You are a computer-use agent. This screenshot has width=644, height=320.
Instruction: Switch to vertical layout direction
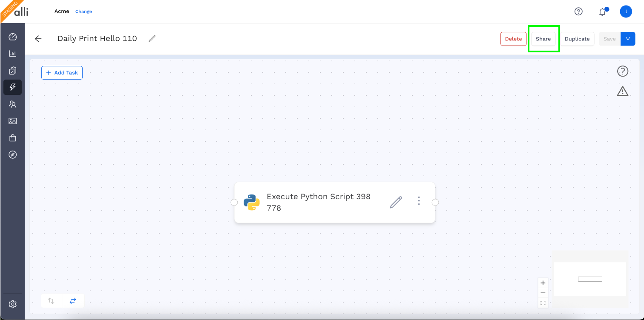coord(51,301)
